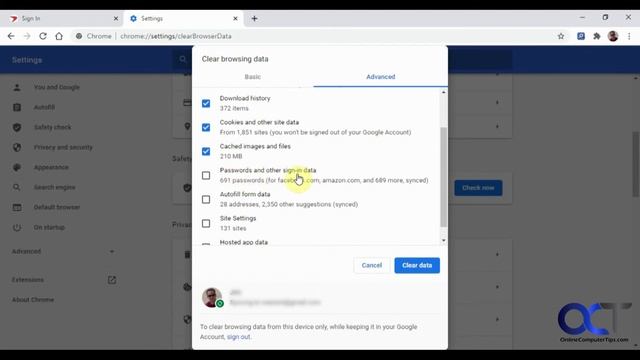Screen dimensions: 640x360
Task: Open About Chrome page
Action: [x=33, y=300]
